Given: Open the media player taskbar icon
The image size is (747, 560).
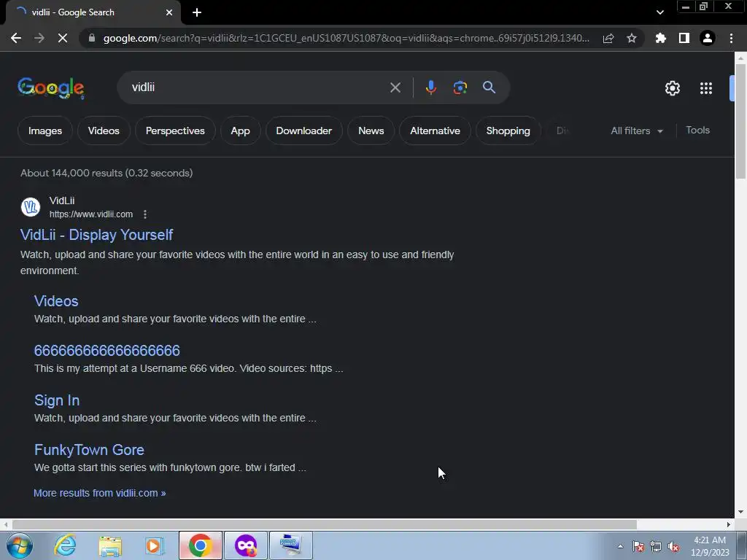Looking at the screenshot, I should click(154, 545).
